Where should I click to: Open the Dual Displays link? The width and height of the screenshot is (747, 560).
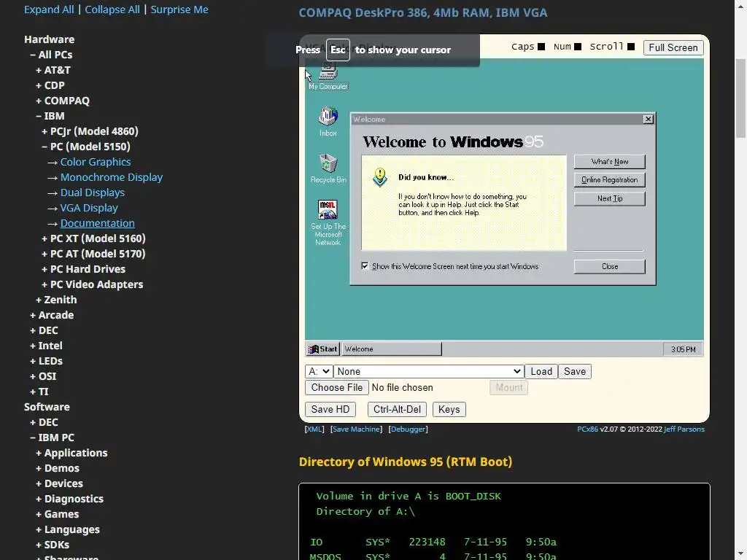[x=93, y=192]
